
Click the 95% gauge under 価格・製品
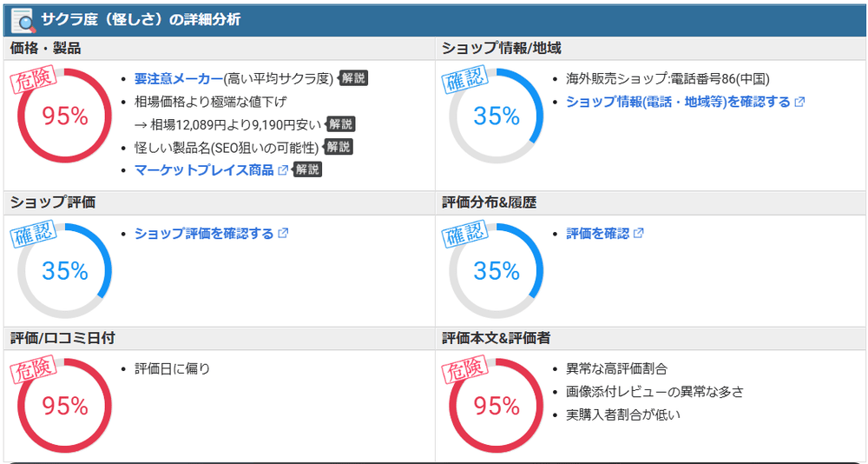coord(64,116)
